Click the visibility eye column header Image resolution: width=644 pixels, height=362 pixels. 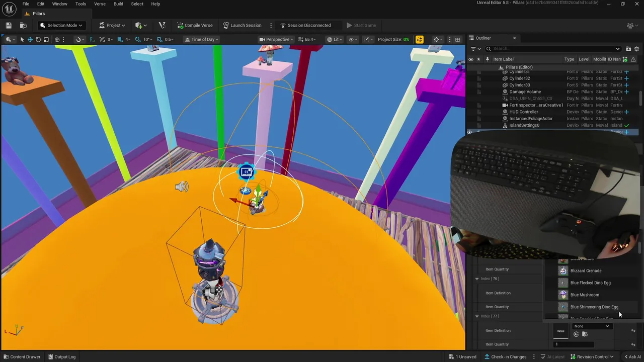coord(471,59)
